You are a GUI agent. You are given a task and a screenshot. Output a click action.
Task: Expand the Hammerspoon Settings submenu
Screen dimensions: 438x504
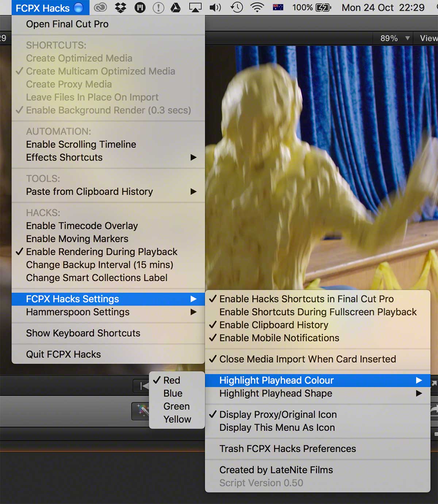(x=108, y=312)
